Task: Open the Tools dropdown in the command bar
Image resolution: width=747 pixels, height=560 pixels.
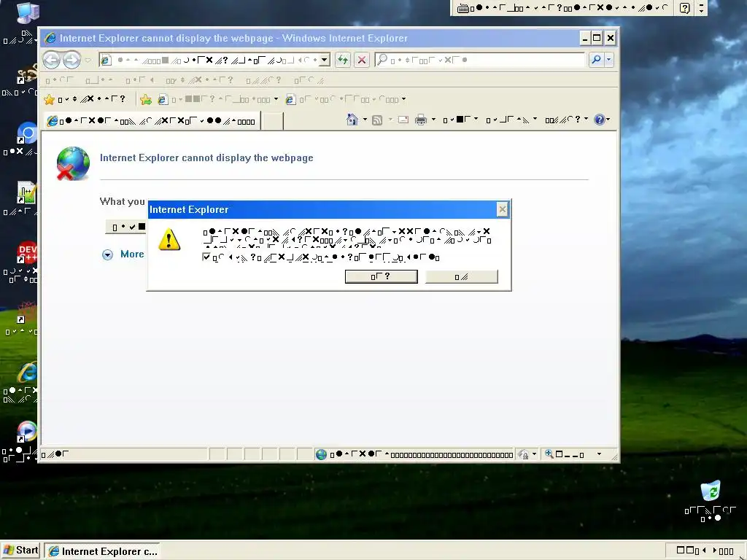Action: pyautogui.click(x=566, y=120)
